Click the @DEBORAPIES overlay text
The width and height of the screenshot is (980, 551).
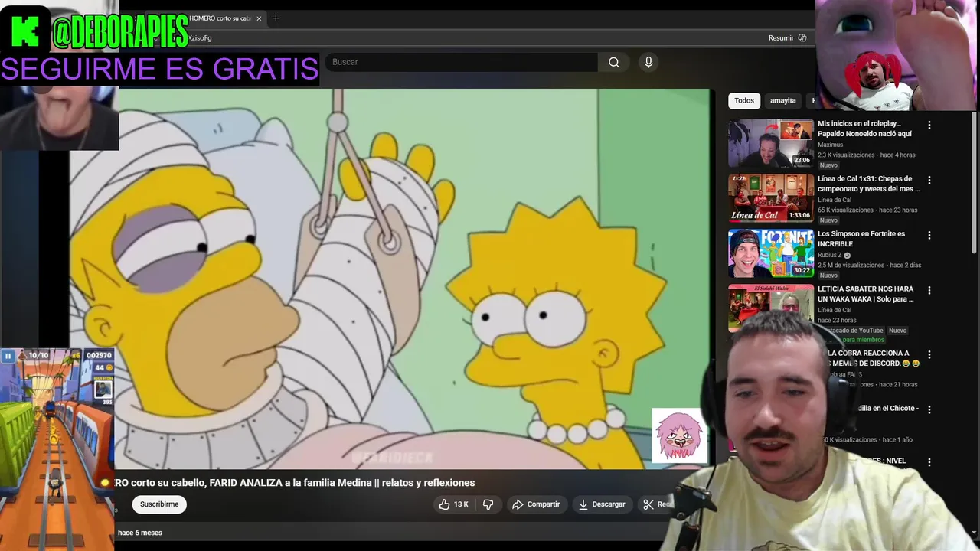click(x=120, y=31)
